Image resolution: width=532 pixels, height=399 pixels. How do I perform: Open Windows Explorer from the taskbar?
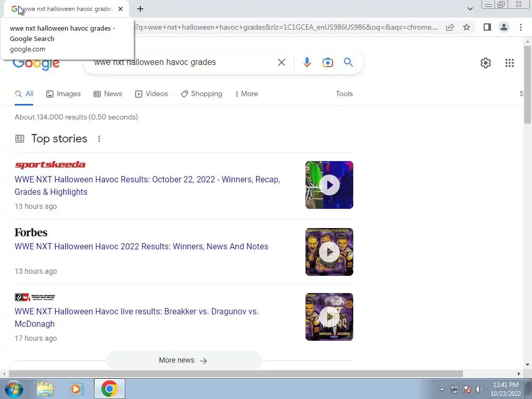45,389
